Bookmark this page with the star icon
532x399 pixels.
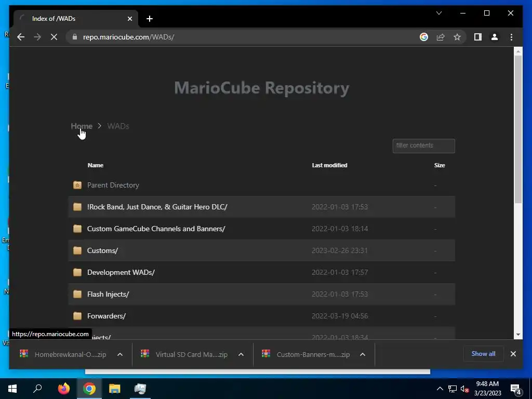coord(457,37)
